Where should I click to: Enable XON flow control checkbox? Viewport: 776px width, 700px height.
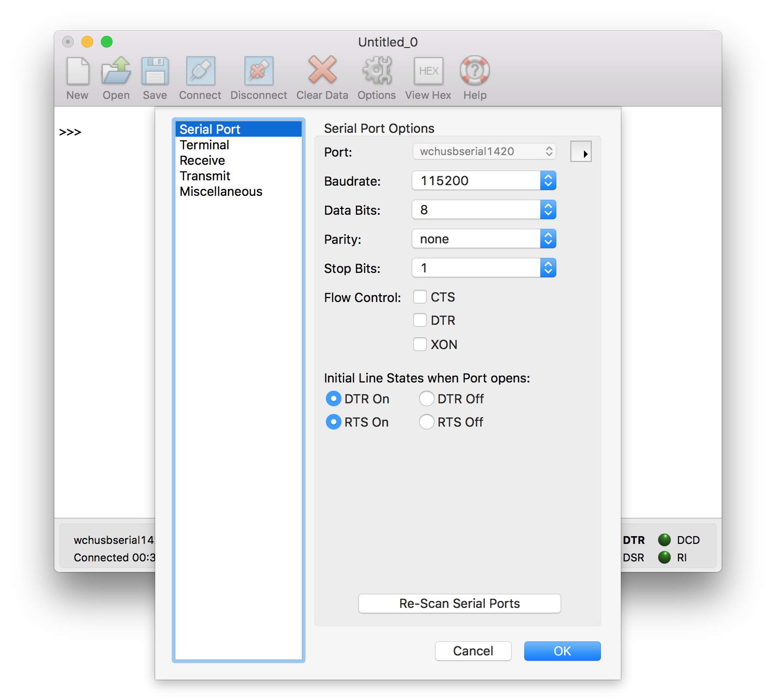[x=420, y=344]
